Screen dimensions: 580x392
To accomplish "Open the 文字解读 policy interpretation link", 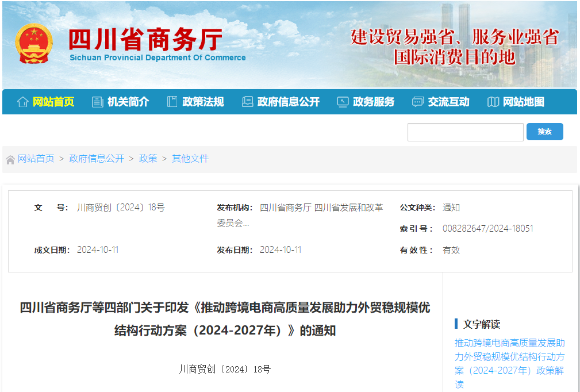I will tap(509, 363).
